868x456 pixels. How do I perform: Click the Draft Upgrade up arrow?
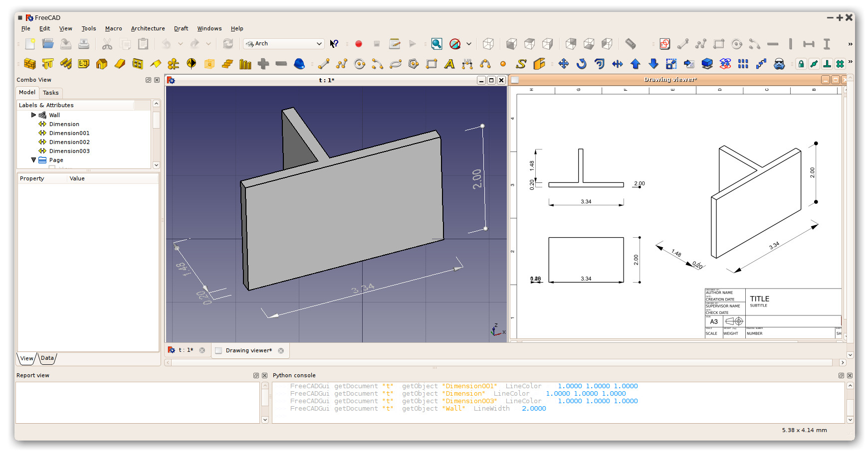point(636,64)
